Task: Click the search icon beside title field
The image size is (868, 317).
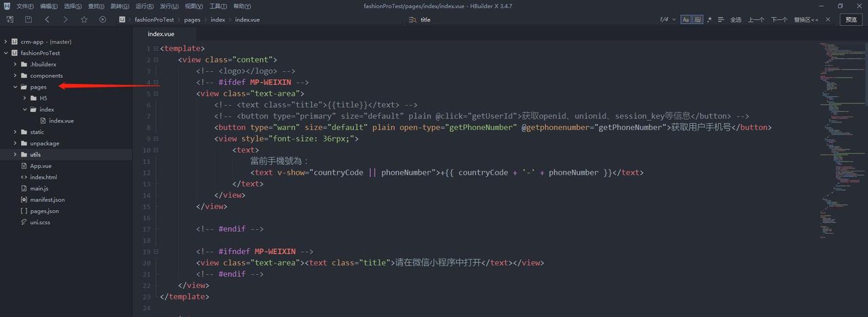Action: point(412,20)
